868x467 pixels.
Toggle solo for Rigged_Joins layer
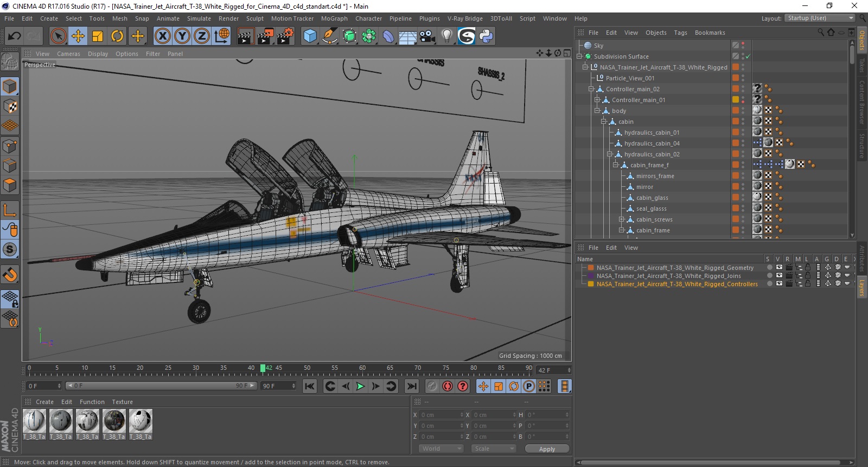click(x=769, y=275)
